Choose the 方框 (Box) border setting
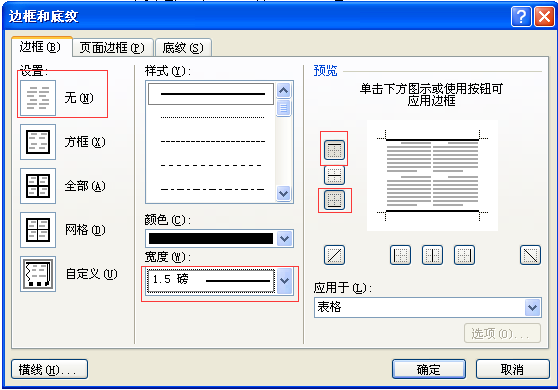The width and height of the screenshot is (558, 390). [x=38, y=142]
